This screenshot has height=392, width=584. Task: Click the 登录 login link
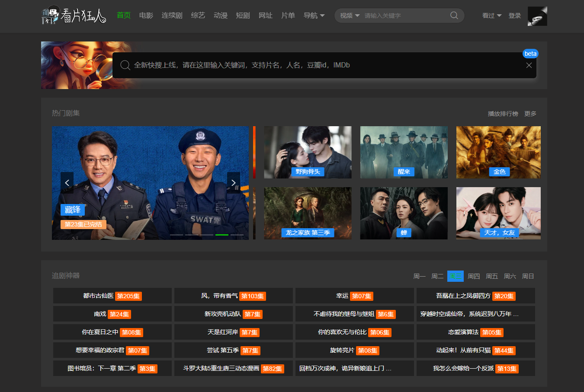click(515, 16)
